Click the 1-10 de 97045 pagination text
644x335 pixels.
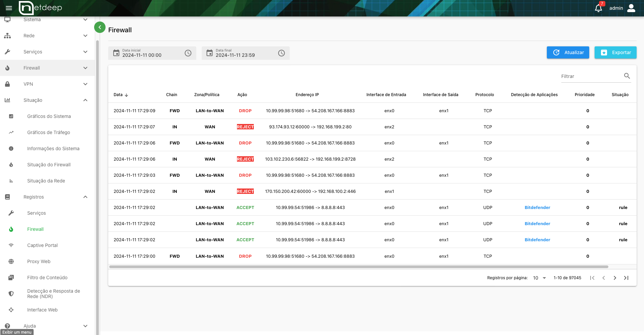coord(567,278)
